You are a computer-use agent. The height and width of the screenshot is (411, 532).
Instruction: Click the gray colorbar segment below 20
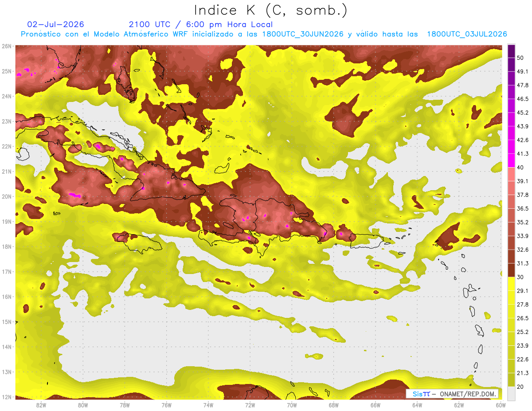point(511,393)
